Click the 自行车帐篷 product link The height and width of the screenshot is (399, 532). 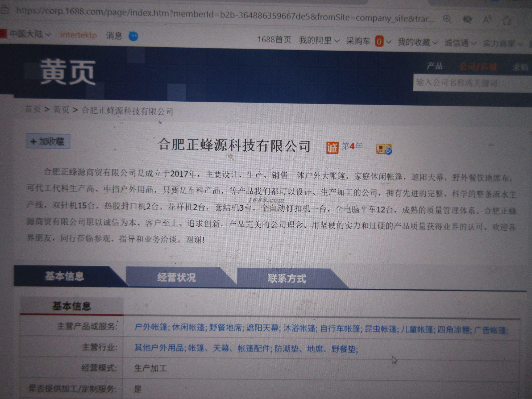tap(340, 329)
